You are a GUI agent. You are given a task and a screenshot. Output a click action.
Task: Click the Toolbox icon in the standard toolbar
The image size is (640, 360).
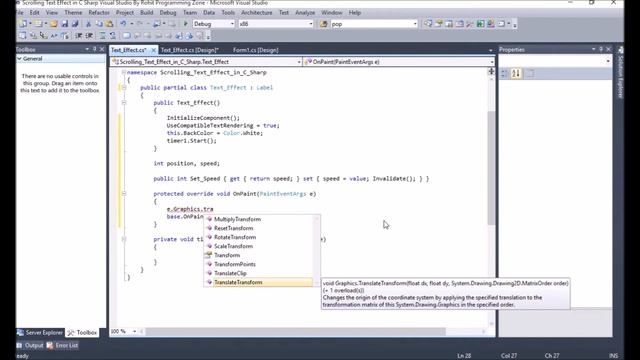(470, 24)
